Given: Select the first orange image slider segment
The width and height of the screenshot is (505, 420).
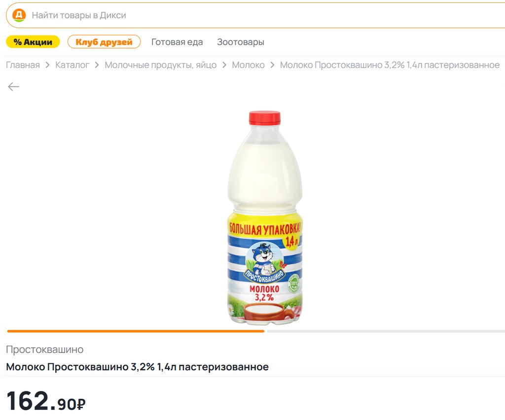Looking at the screenshot, I should tap(136, 331).
